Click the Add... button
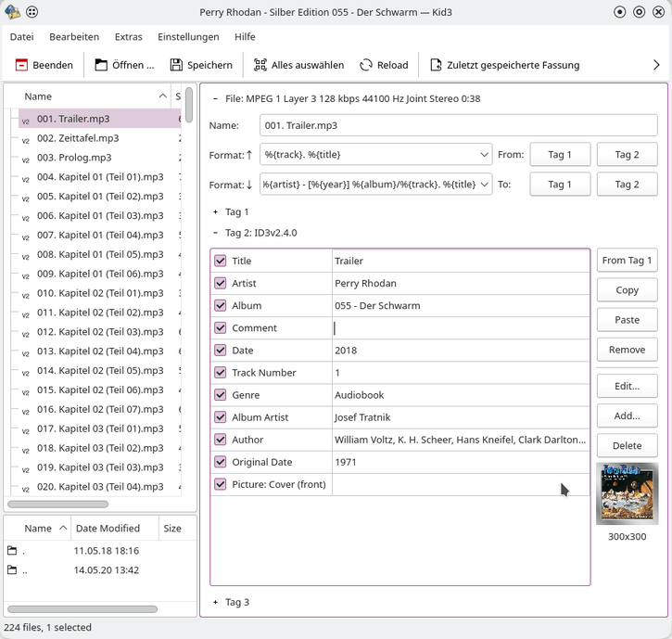This screenshot has width=672, height=639. 627,416
